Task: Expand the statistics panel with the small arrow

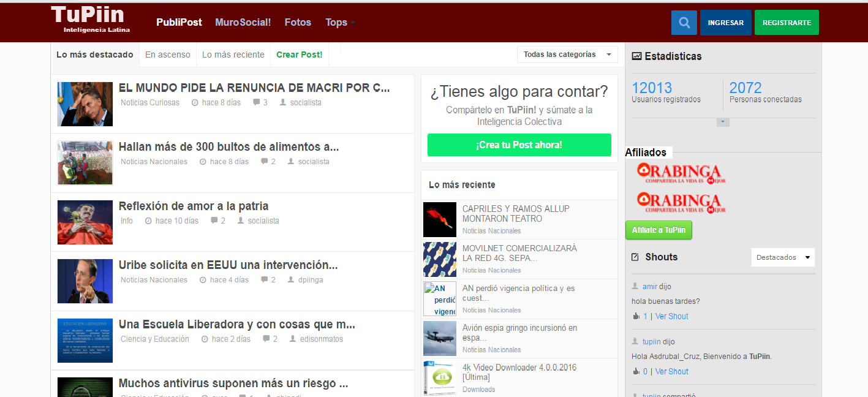Action: [723, 122]
